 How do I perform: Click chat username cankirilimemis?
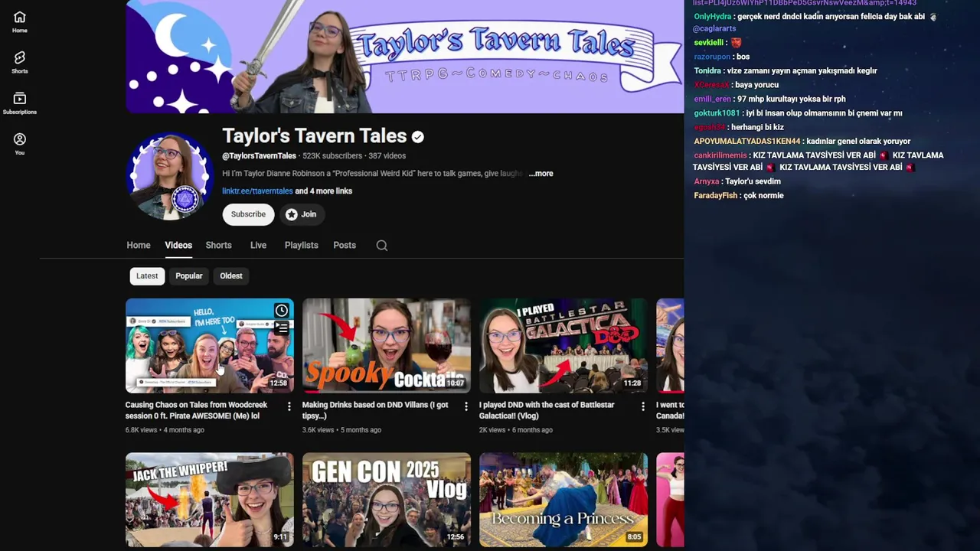[720, 155]
